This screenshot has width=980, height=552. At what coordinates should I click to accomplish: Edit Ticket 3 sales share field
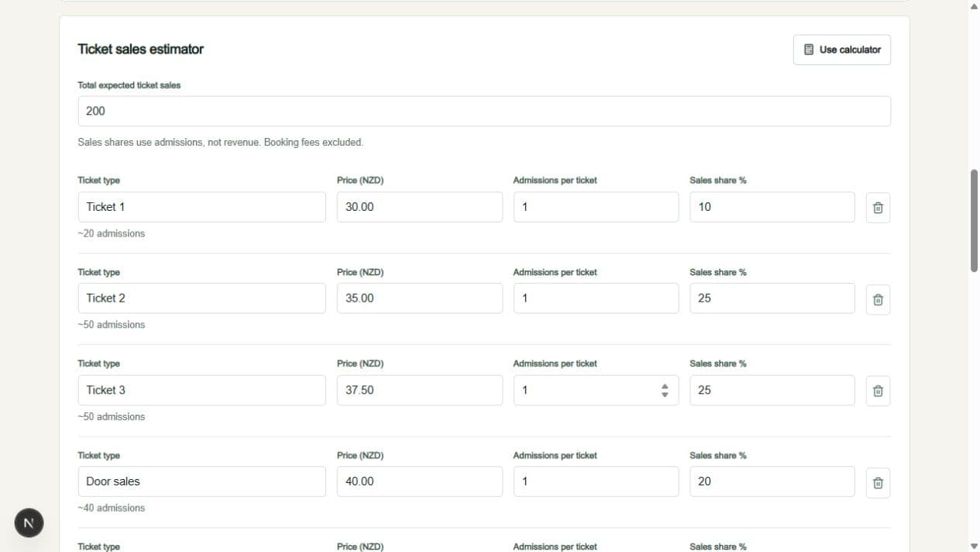[x=772, y=390]
